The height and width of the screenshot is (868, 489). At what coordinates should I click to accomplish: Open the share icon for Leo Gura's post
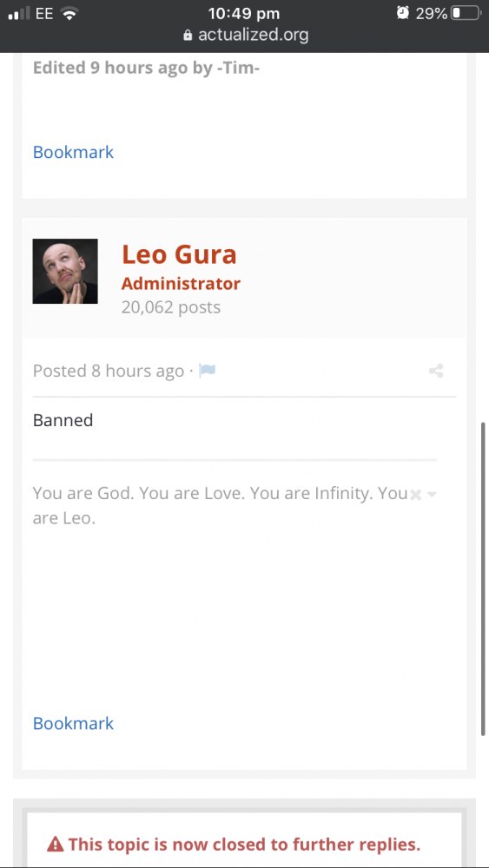click(x=436, y=371)
